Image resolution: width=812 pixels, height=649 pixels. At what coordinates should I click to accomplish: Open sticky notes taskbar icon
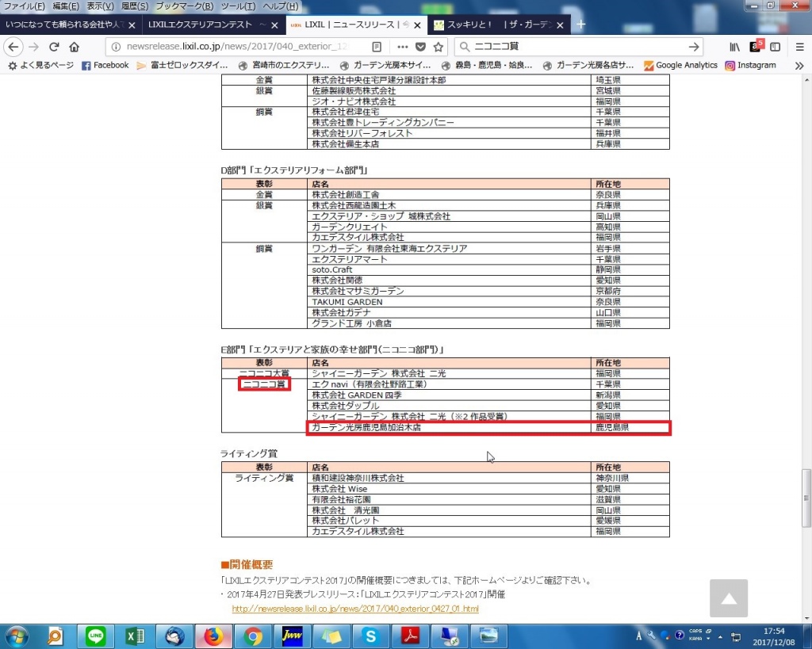click(x=331, y=636)
